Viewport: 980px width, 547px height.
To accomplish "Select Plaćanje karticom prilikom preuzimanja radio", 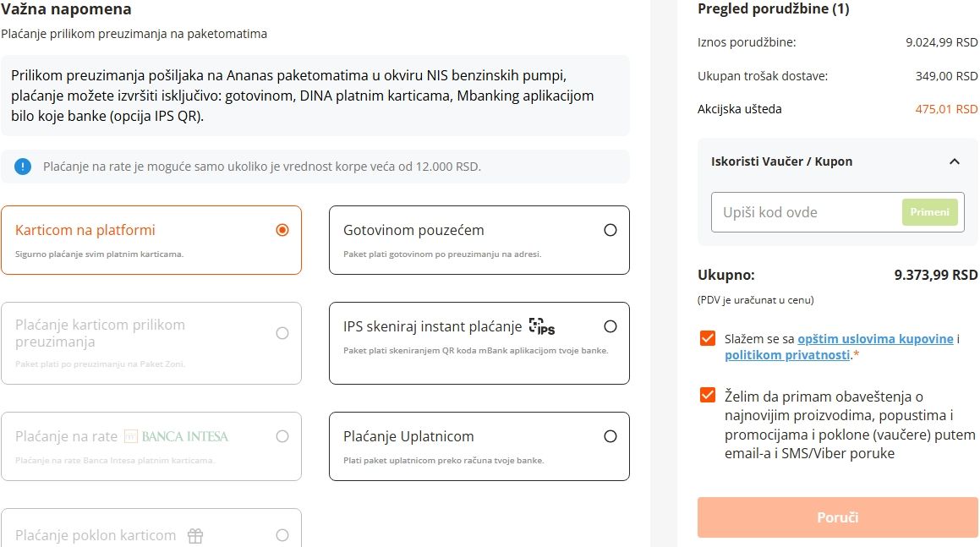I will tap(282, 333).
